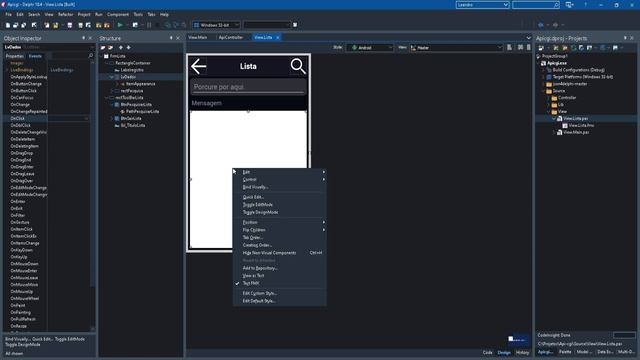Screen dimensions: 640x360
Task: Click the move up arrow in Structure toolbar
Action: point(121,48)
